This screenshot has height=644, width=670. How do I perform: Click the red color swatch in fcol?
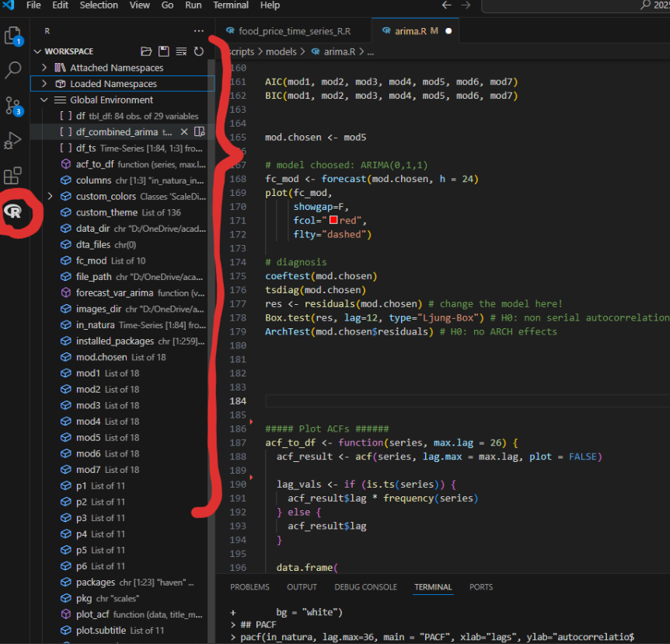coord(333,220)
